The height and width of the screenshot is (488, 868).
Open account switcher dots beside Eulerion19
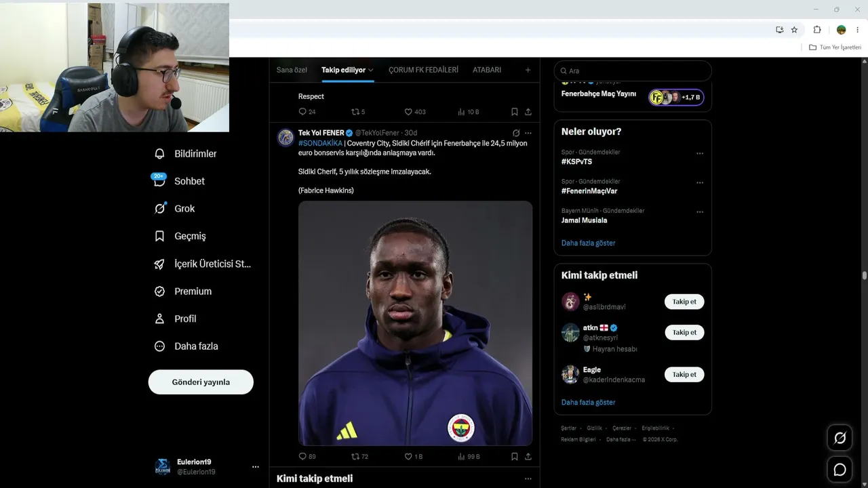[x=256, y=467]
